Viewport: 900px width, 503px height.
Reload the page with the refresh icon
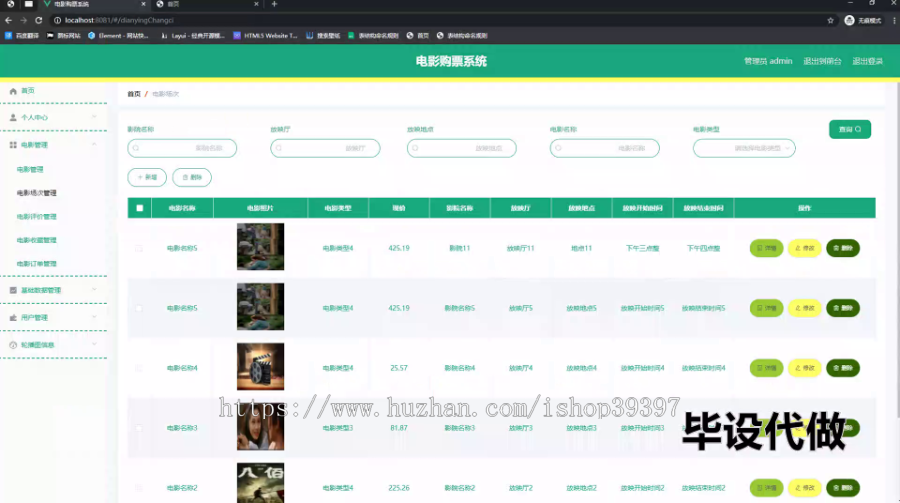pos(38,20)
